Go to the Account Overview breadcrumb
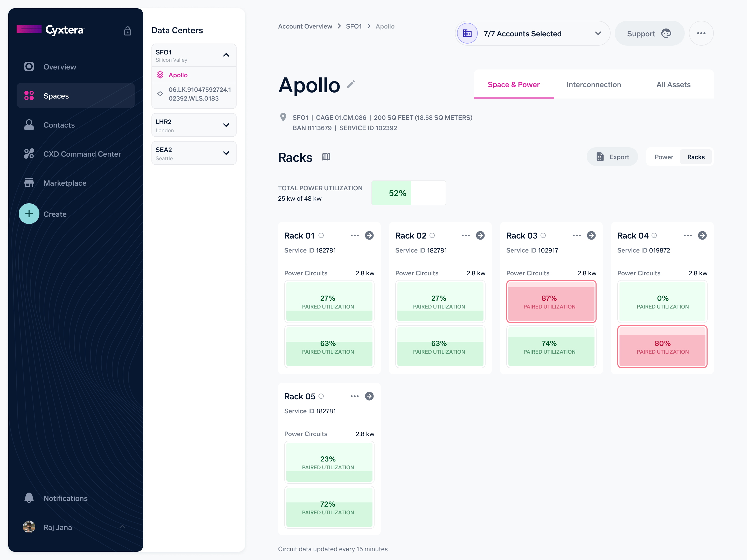The height and width of the screenshot is (560, 747). (305, 26)
